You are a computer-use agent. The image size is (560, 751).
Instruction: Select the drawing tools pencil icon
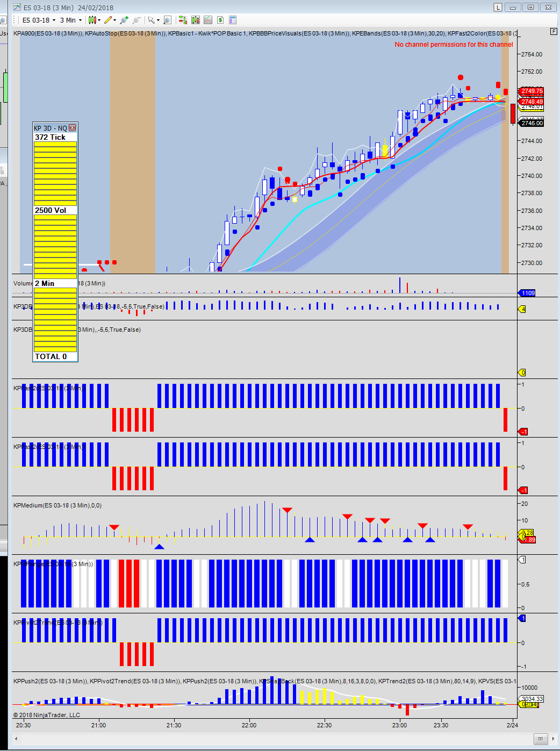point(108,20)
